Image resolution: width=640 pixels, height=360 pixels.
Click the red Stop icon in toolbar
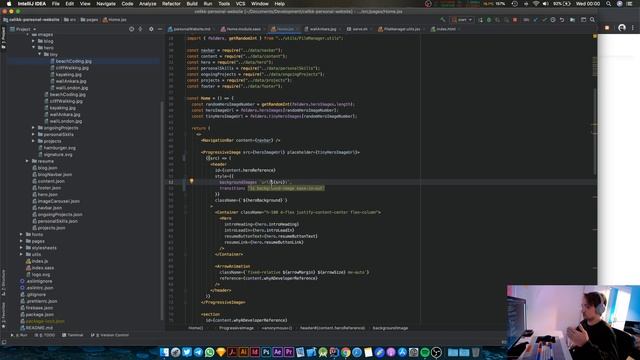(x=515, y=20)
